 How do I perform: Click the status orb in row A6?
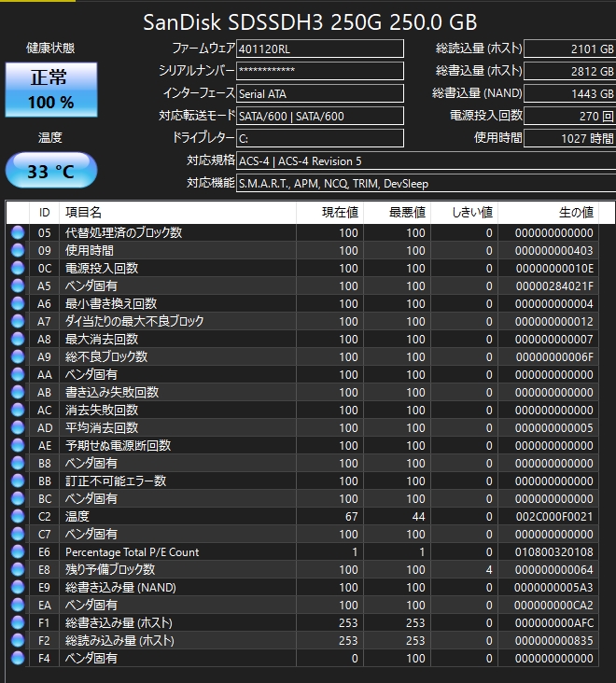[x=18, y=303]
